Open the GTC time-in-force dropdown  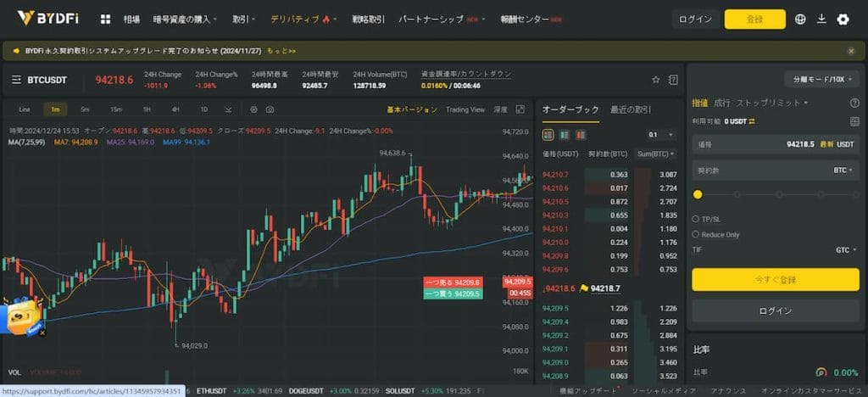tap(846, 249)
